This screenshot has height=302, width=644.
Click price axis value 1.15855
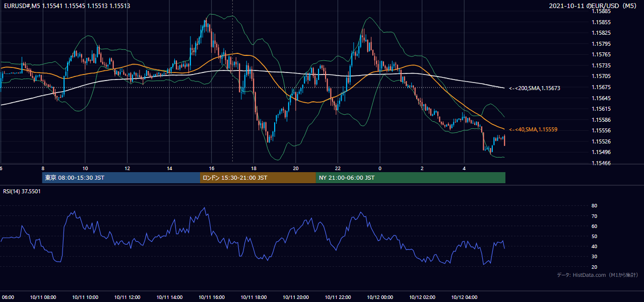point(602,22)
